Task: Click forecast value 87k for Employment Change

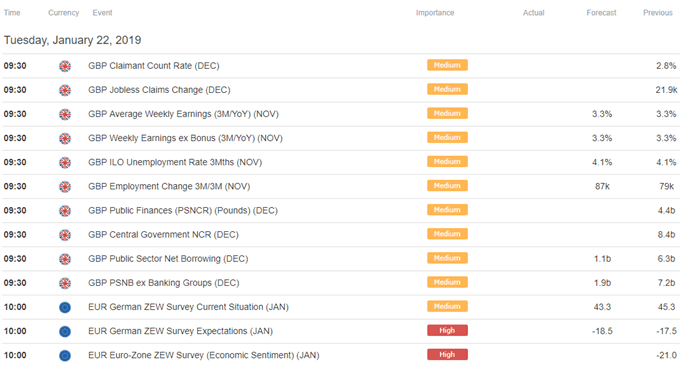Action: pos(602,187)
